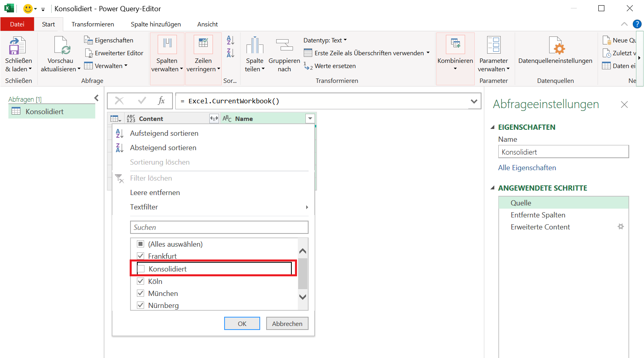
Task: Open the Name column filter dropdown
Action: 310,119
